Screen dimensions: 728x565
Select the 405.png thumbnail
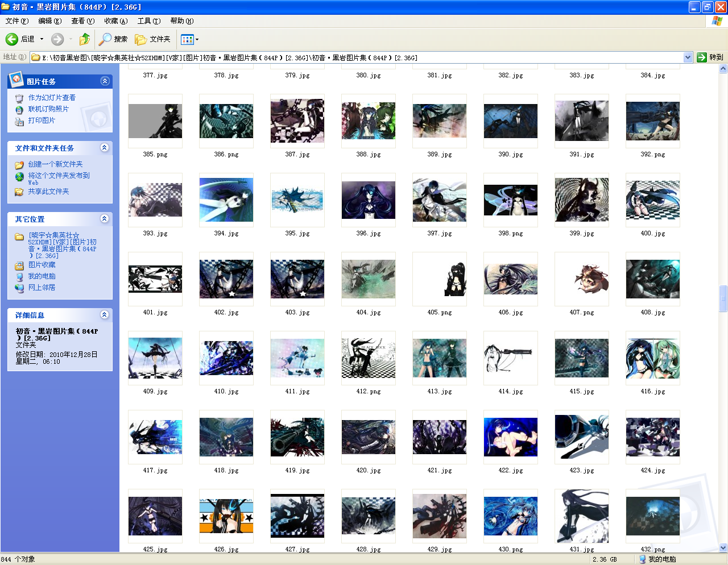point(440,279)
